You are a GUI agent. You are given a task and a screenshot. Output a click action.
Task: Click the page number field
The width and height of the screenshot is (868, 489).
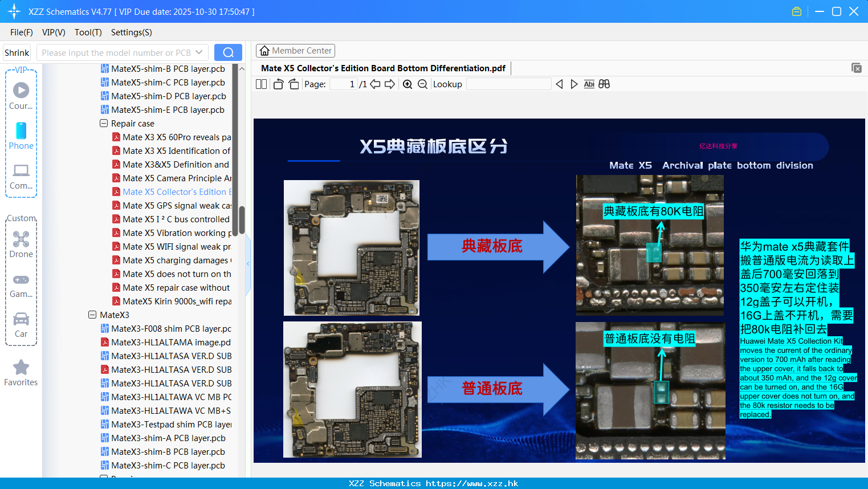point(343,84)
